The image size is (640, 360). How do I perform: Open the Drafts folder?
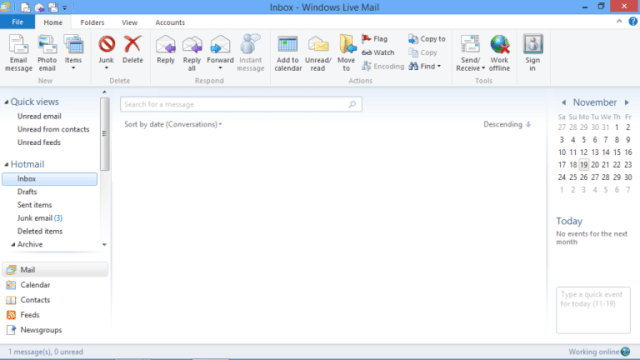click(x=27, y=192)
